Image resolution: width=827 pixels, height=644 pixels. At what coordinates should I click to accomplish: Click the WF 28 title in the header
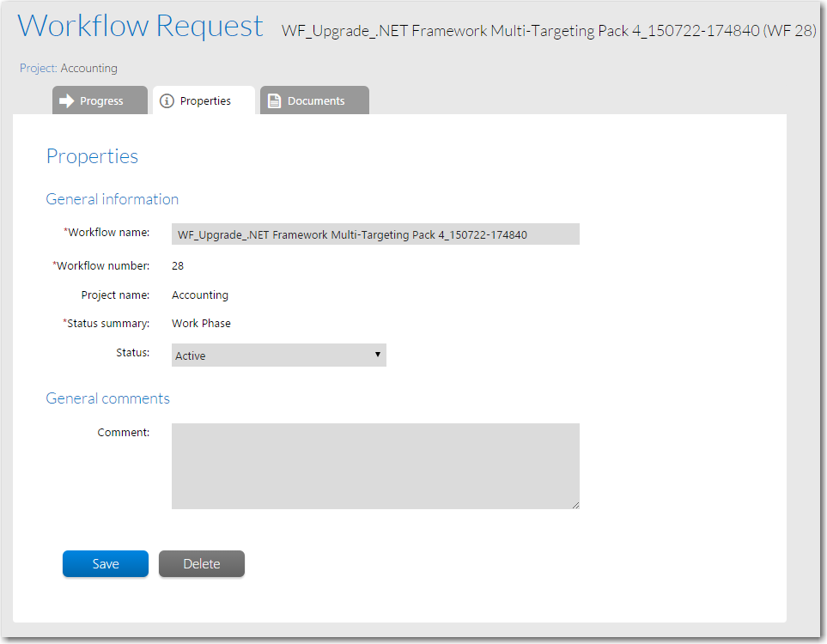point(549,31)
